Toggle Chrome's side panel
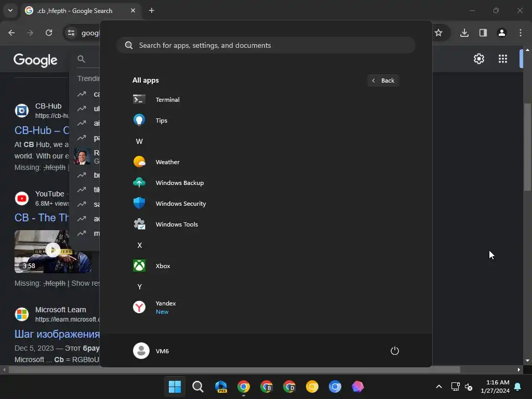Image resolution: width=532 pixels, height=399 pixels. click(x=483, y=33)
